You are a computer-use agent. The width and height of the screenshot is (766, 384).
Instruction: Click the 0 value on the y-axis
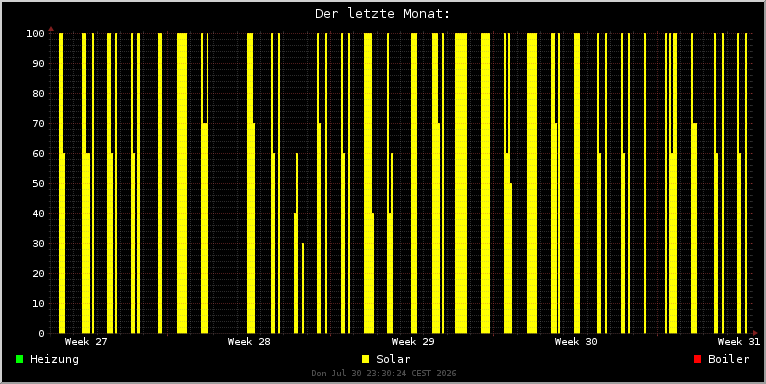point(42,334)
